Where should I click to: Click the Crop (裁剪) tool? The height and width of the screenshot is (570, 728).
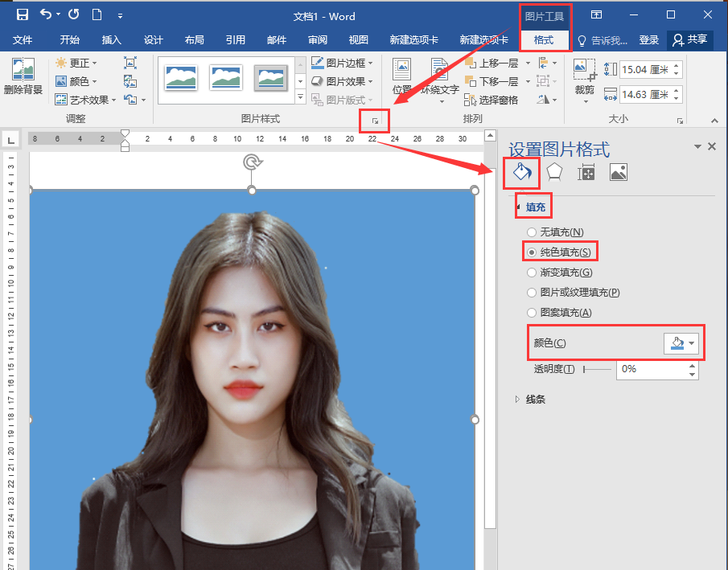(x=585, y=80)
